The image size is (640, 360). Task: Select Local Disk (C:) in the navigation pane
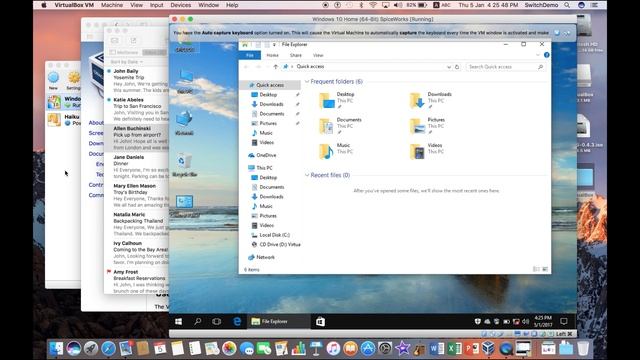[274, 235]
